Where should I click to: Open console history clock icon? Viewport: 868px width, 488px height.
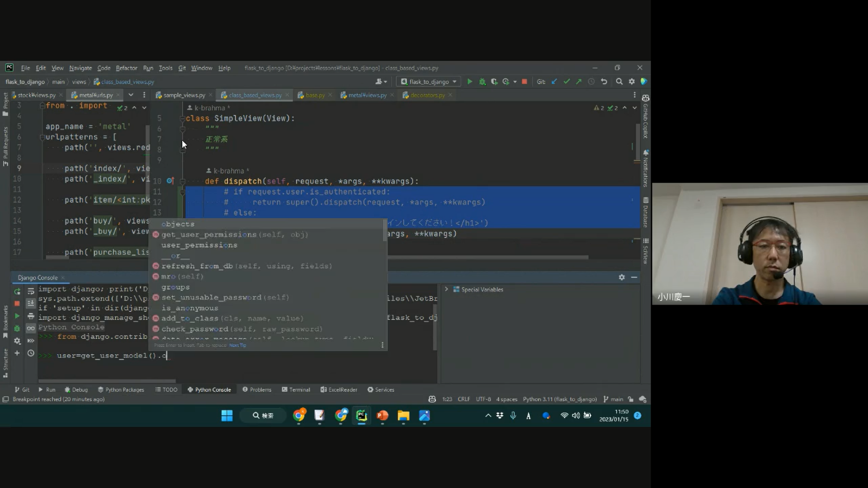click(31, 353)
